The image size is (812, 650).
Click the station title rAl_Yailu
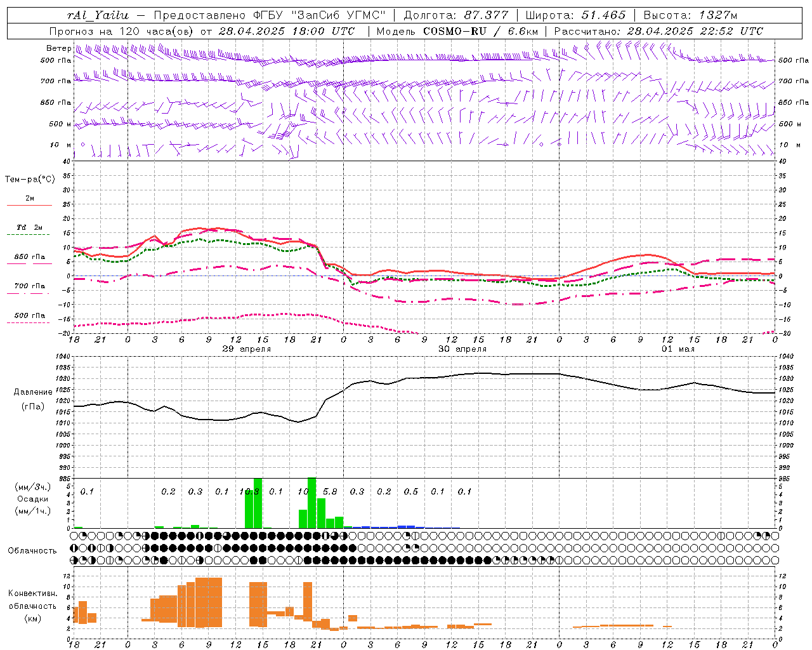pyautogui.click(x=98, y=15)
